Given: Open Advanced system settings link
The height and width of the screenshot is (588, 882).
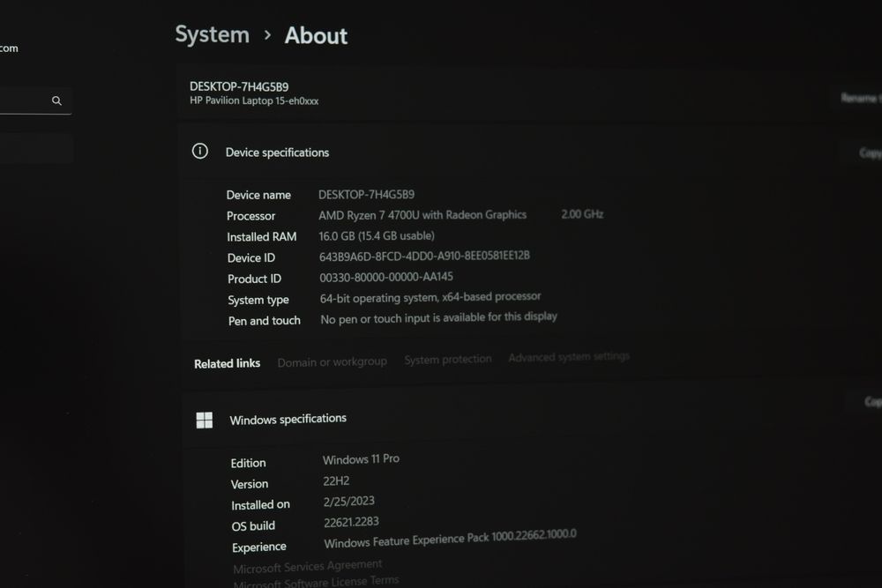Looking at the screenshot, I should click(569, 356).
